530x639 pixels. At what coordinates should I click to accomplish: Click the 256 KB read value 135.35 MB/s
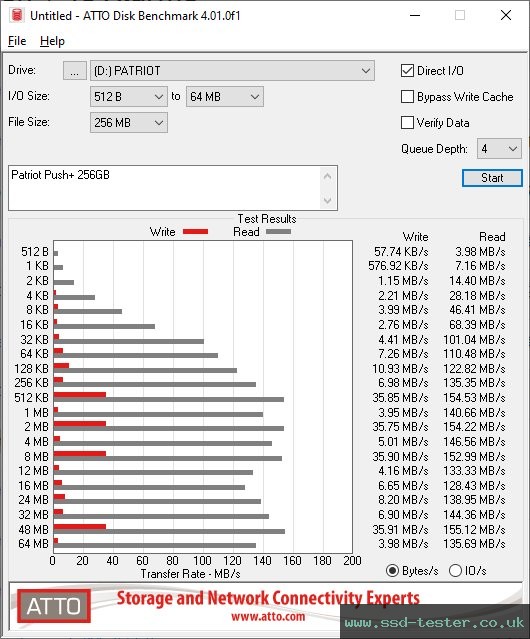474,383
